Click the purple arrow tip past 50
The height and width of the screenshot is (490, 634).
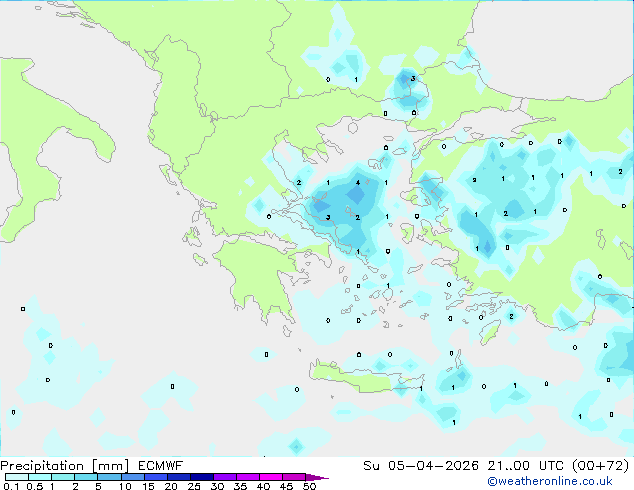(x=317, y=477)
